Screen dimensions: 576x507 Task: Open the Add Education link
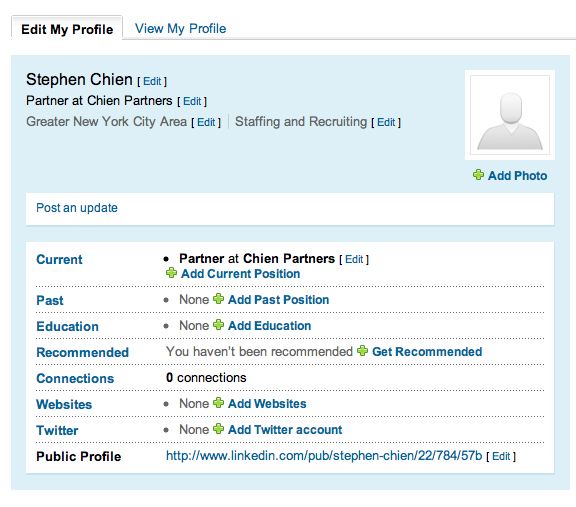[270, 326]
